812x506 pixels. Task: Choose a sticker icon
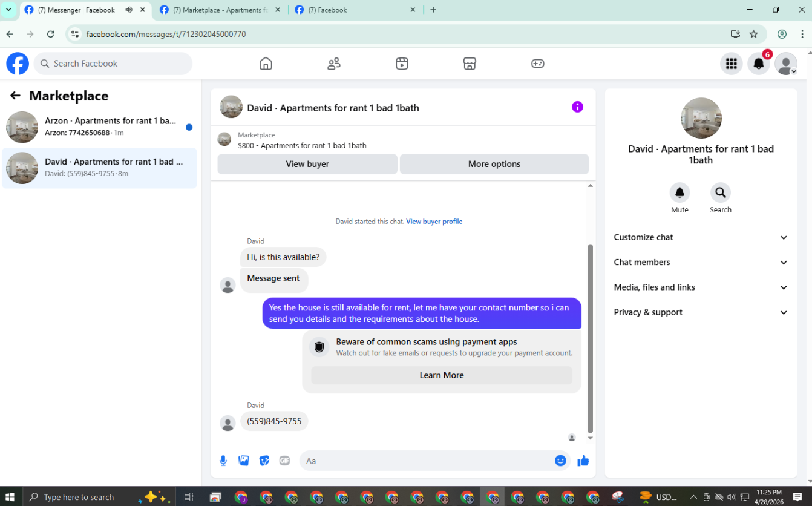click(264, 461)
